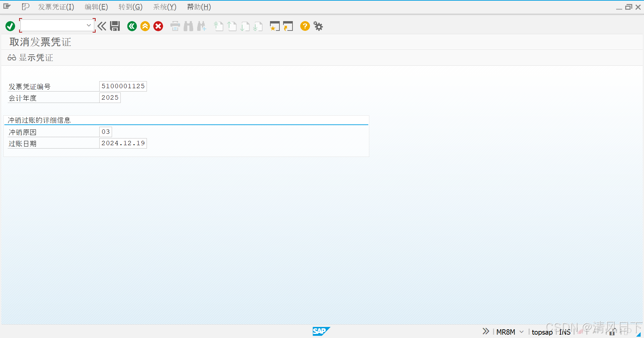Click inside the 冲销原因 input field
This screenshot has height=338, width=644.
(105, 131)
